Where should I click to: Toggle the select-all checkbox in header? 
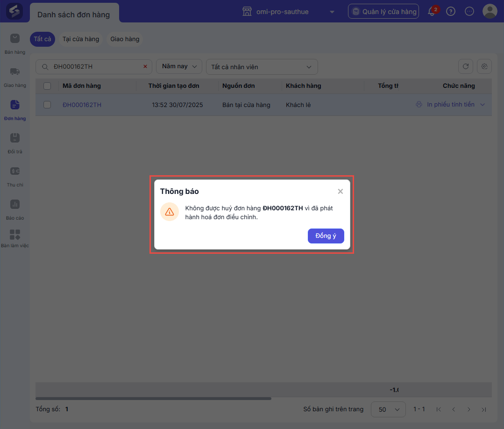coord(47,86)
